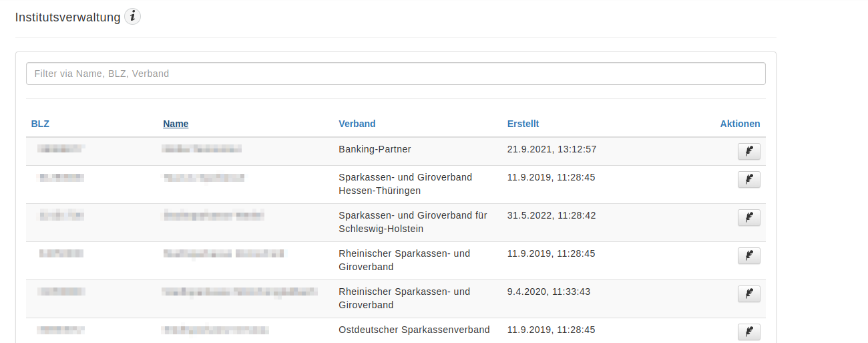
Task: Click the Aktionen column header
Action: [x=740, y=124]
